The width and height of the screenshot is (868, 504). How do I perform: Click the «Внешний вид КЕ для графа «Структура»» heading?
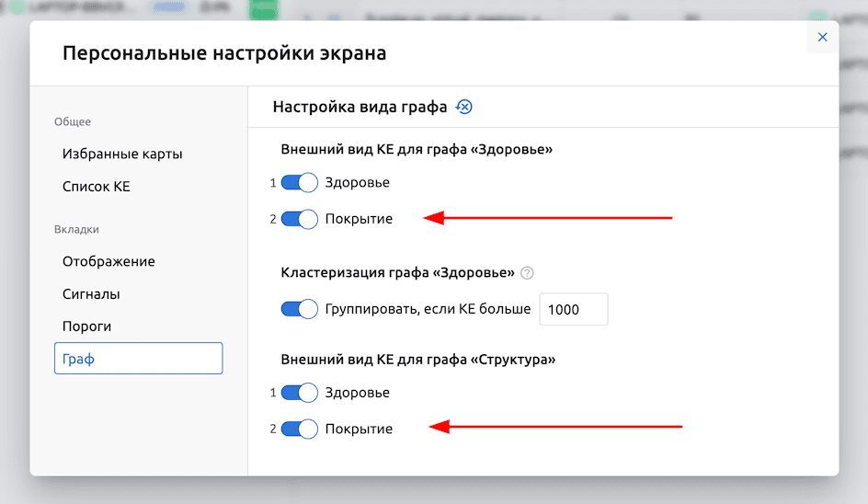(417, 359)
